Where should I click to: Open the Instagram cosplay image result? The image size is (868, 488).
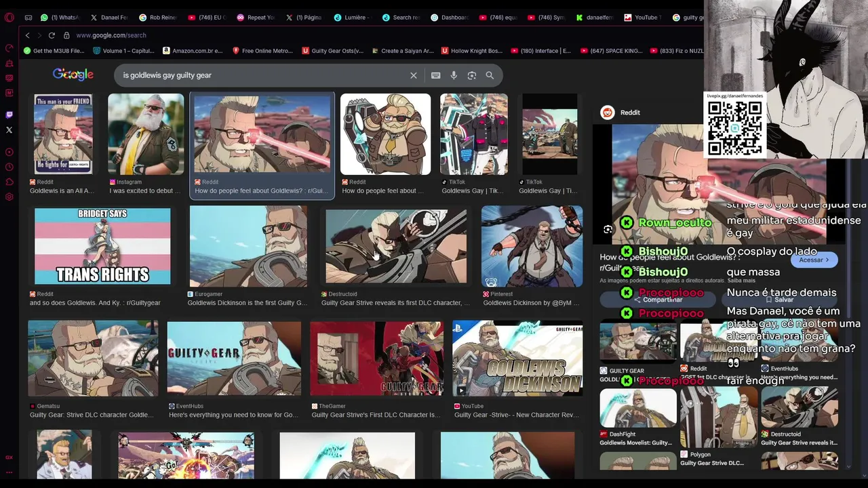(x=146, y=134)
